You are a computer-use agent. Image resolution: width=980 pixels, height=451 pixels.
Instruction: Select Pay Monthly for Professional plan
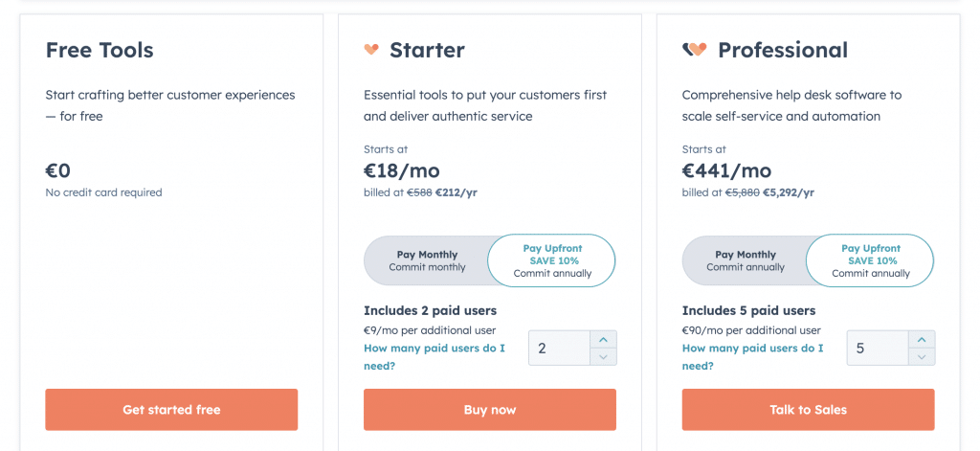(745, 260)
